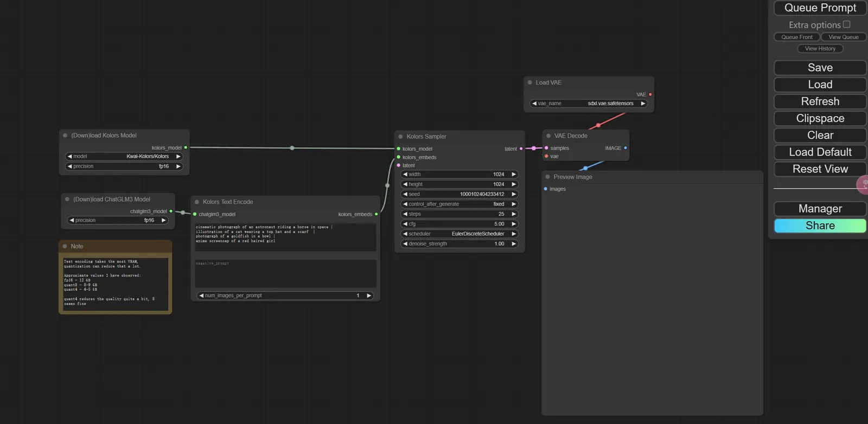Click the Note node's collapse dot
The image size is (868, 424).
click(x=65, y=246)
